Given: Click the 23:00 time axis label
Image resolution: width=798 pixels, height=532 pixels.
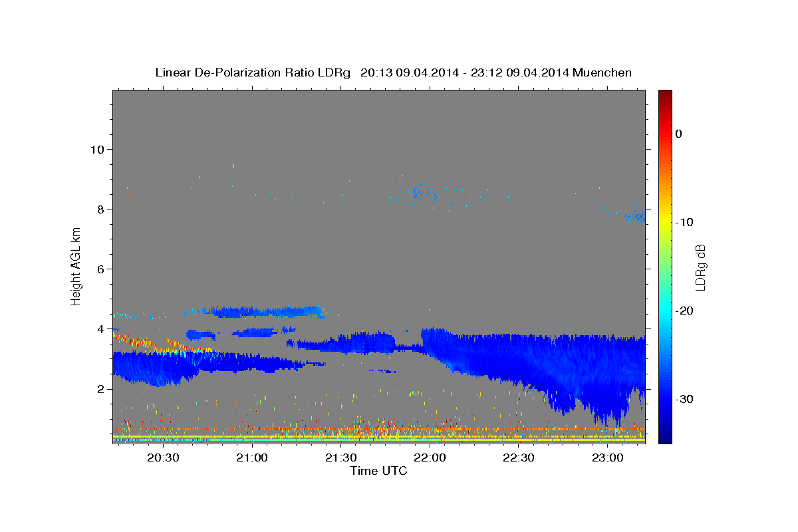Looking at the screenshot, I should (x=608, y=458).
